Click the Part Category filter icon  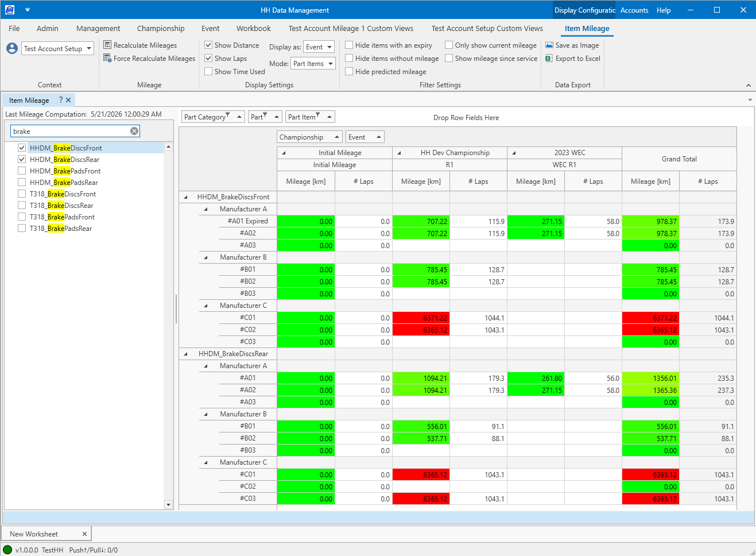(228, 115)
